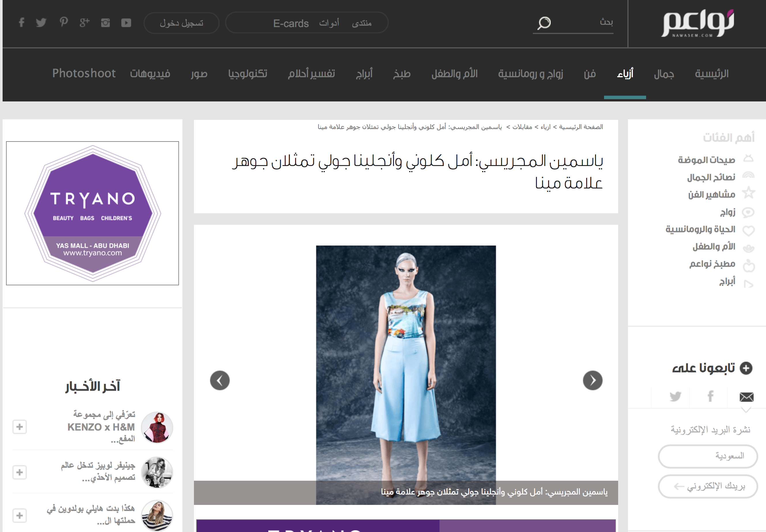This screenshot has width=766, height=532.
Task: Open the Facebook icon in the header
Action: (x=22, y=23)
